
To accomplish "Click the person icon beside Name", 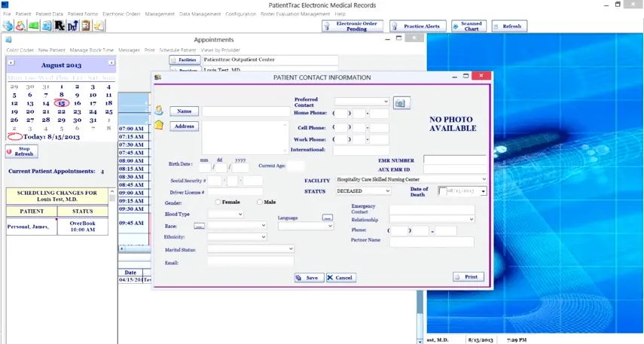I will click(159, 110).
